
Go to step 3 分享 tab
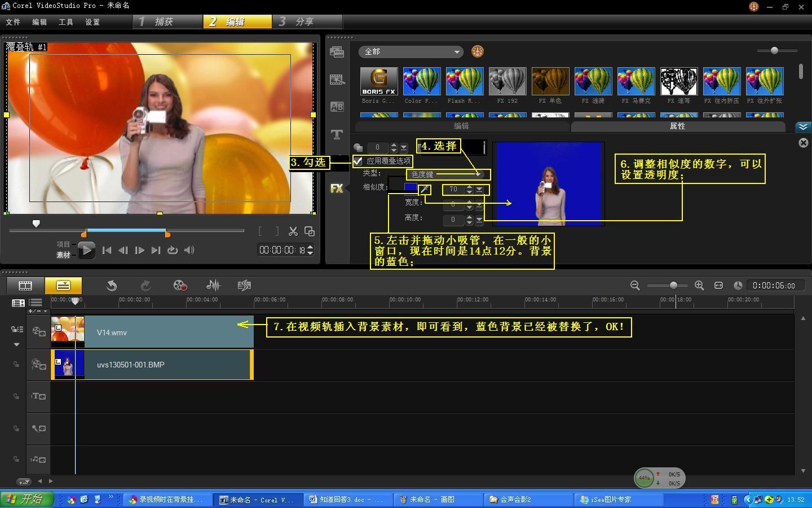pos(308,21)
